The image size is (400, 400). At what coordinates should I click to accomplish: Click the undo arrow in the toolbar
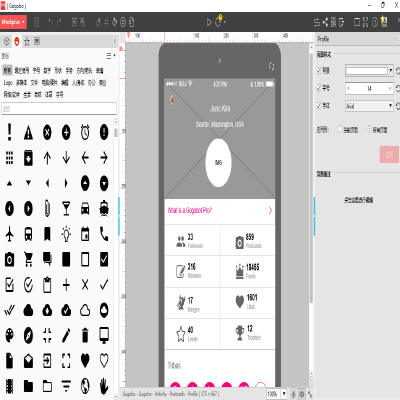pyautogui.click(x=50, y=22)
